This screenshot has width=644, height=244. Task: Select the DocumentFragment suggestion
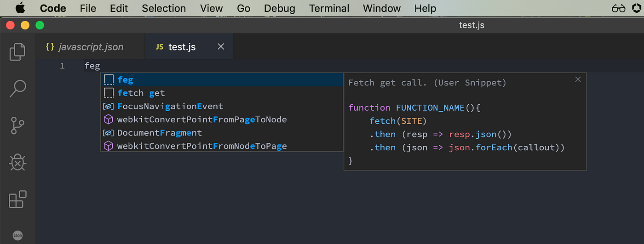222,133
